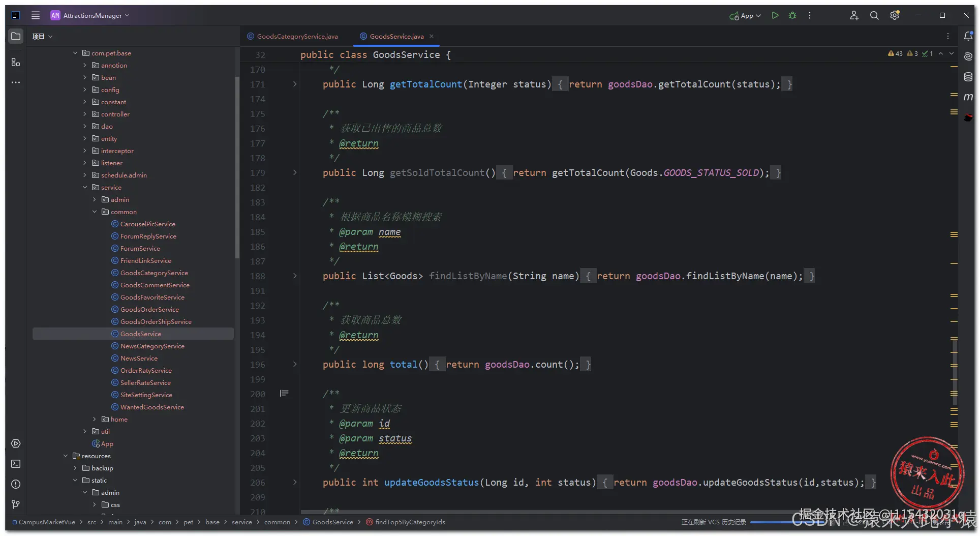Show the 43 warnings inspection summary
Image resolution: width=980 pixels, height=536 pixels.
(x=895, y=53)
